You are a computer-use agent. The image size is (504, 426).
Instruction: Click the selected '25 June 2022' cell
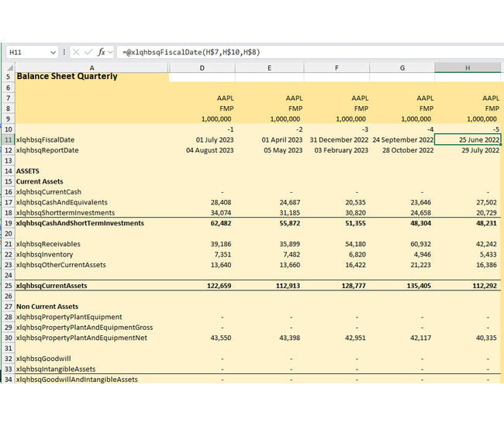(x=468, y=140)
